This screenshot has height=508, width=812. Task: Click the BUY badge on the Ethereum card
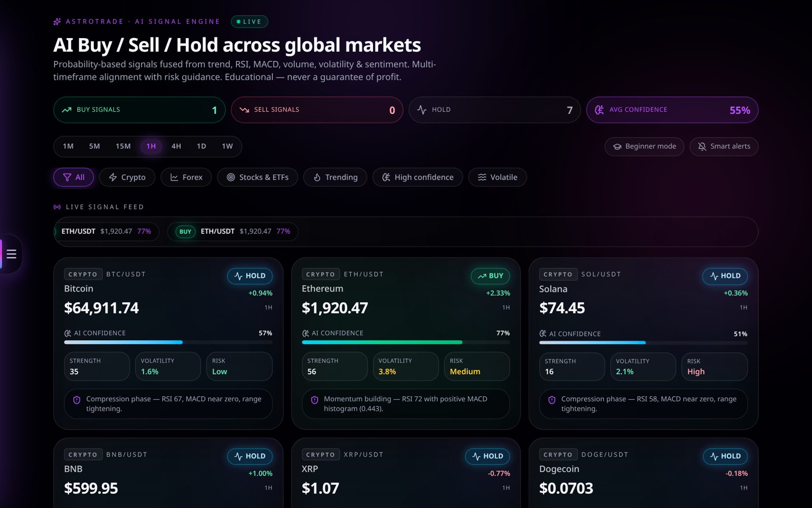pyautogui.click(x=490, y=276)
